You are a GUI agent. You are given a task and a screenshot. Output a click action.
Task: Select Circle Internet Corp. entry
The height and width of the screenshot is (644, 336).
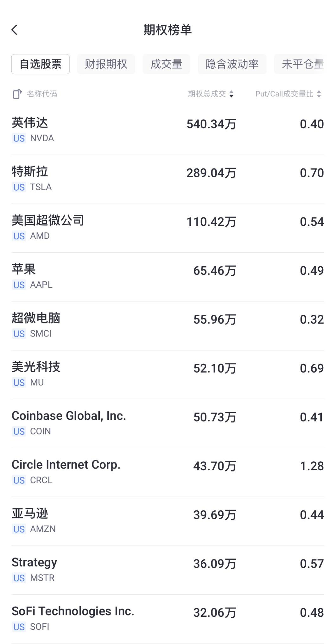tap(168, 471)
